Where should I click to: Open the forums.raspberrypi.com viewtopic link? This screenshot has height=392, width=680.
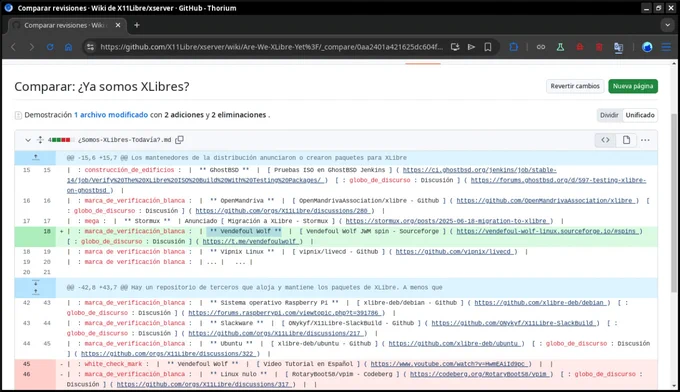pos(285,313)
